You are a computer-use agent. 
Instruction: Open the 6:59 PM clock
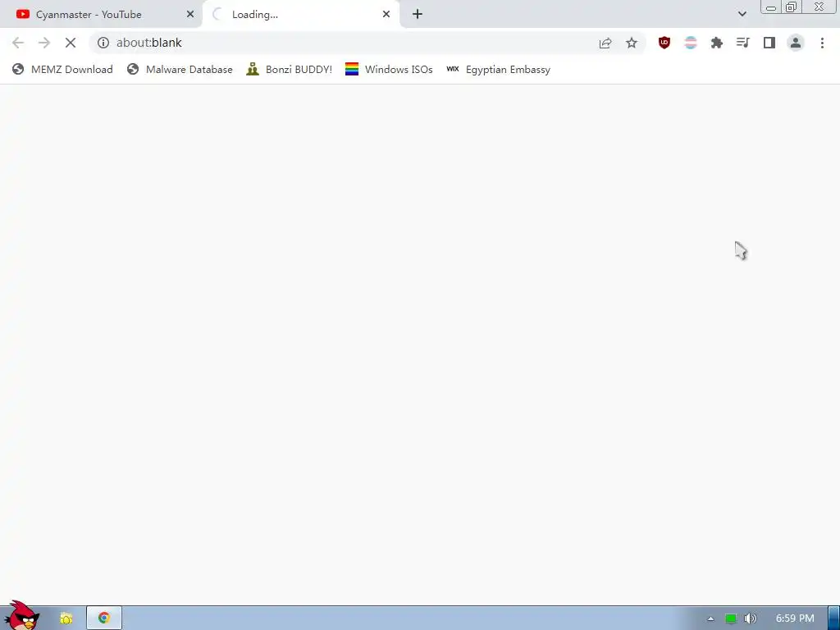pyautogui.click(x=794, y=619)
